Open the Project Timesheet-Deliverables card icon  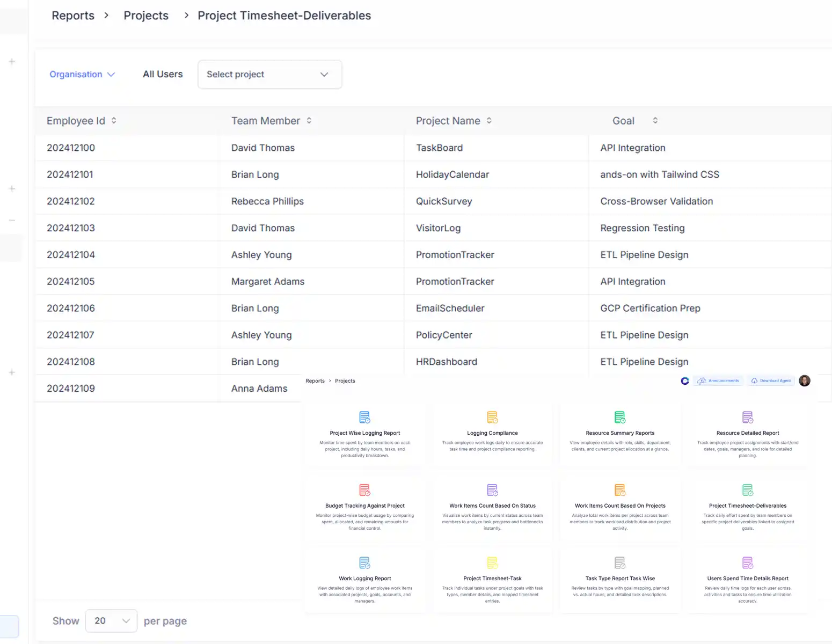[747, 489]
